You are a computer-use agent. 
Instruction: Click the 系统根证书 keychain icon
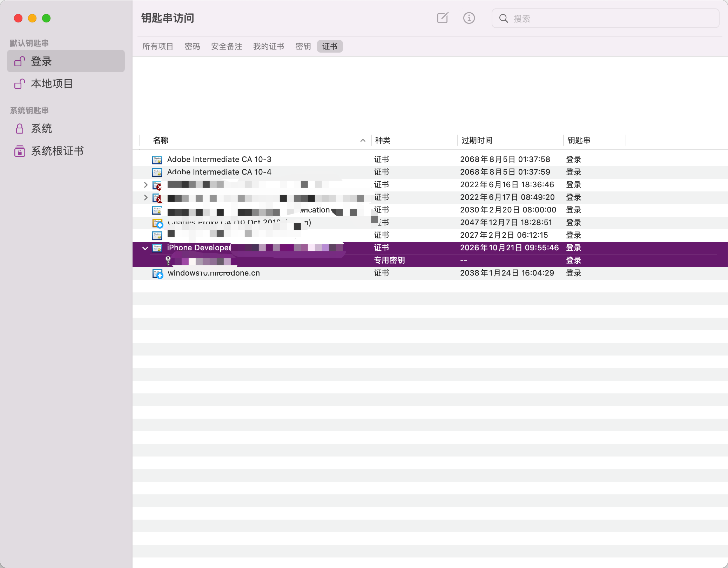coord(20,151)
